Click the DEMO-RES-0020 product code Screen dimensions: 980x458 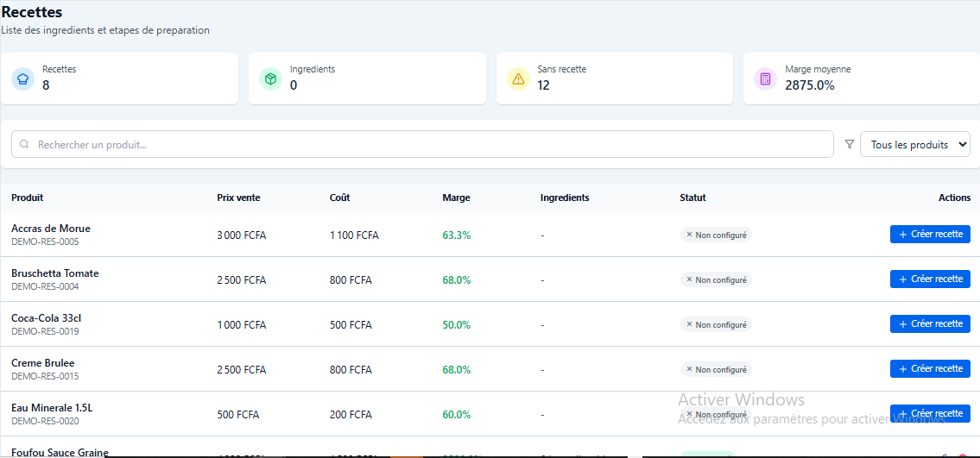point(45,421)
